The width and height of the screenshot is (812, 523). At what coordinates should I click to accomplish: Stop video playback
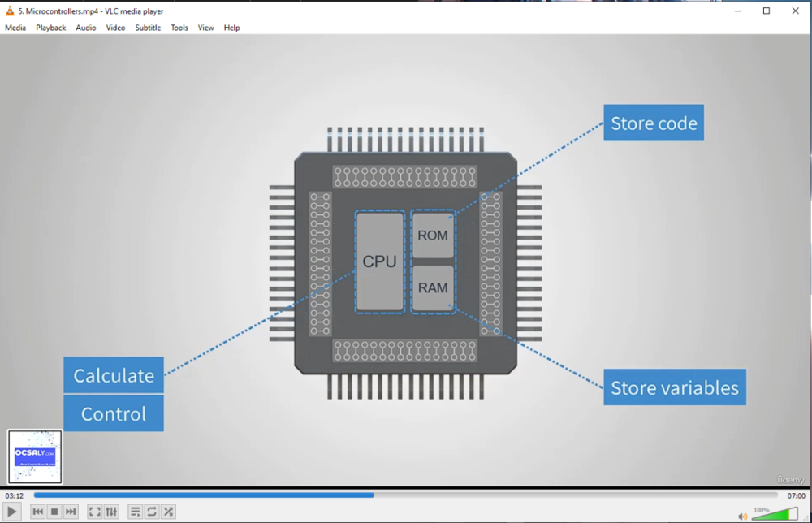point(54,512)
